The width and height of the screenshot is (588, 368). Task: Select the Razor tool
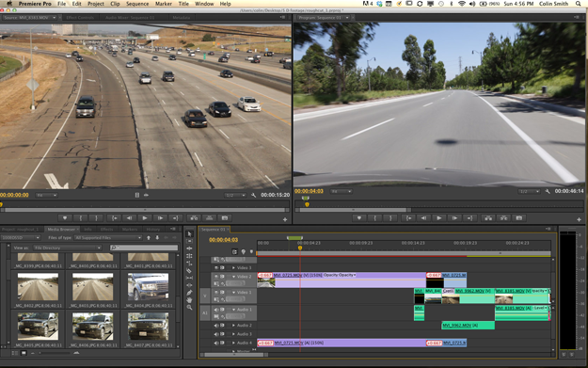(x=189, y=270)
